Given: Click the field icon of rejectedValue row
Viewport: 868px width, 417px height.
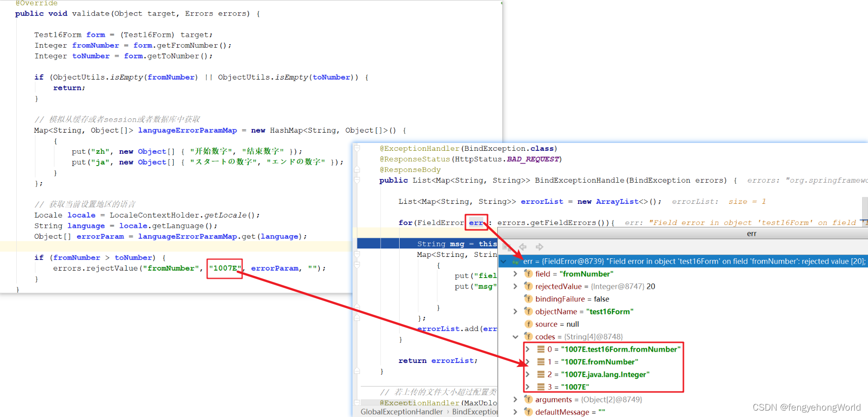Looking at the screenshot, I should (x=528, y=286).
